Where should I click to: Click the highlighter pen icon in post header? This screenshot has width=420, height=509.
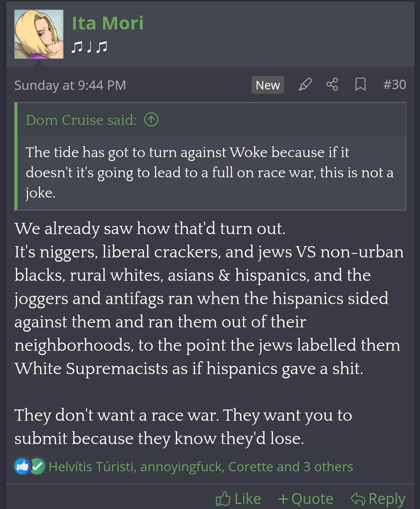tap(305, 84)
